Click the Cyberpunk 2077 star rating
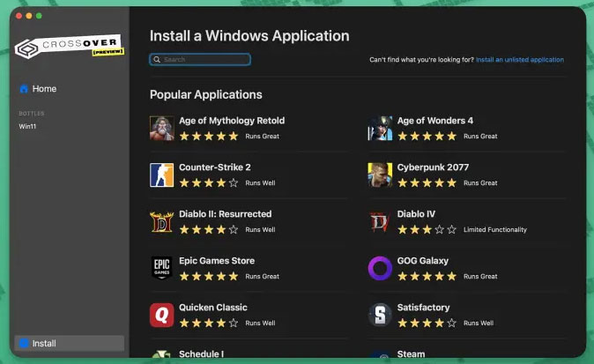 (427, 183)
